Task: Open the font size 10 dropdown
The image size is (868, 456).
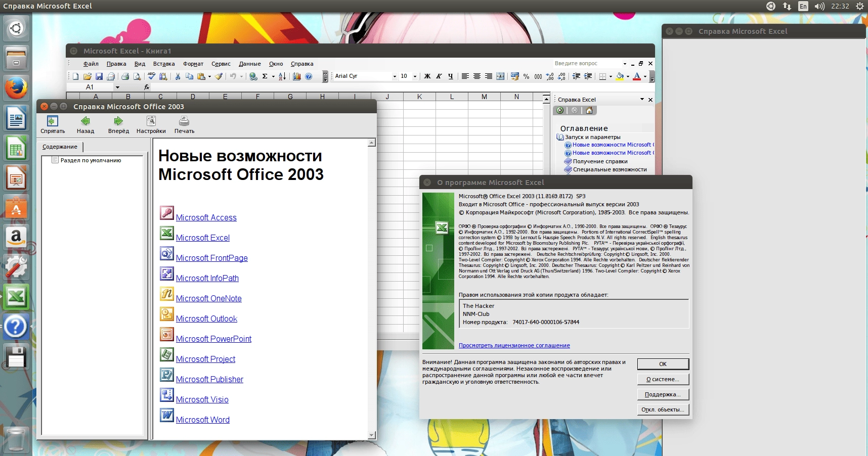Action: 415,76
